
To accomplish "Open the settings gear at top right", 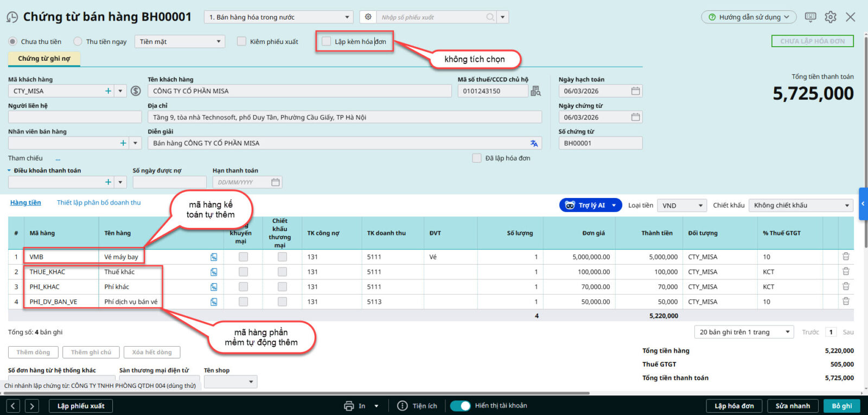I will [x=830, y=17].
